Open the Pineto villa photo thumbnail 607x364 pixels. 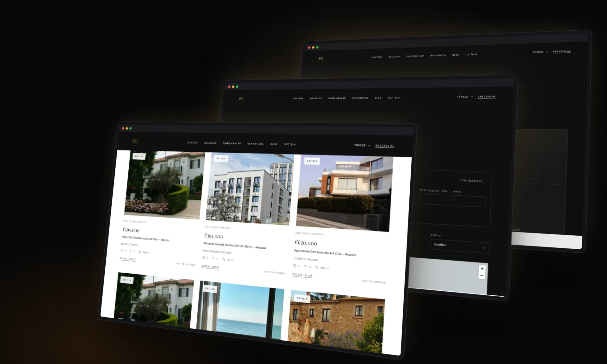point(164,185)
